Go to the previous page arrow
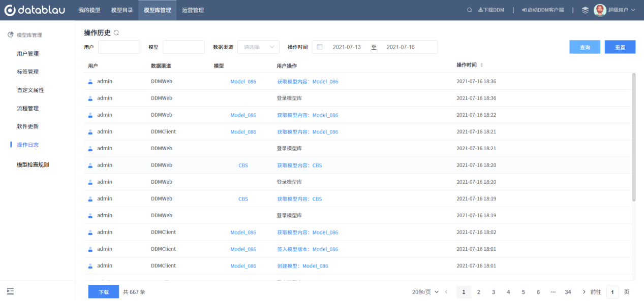 tap(446, 292)
